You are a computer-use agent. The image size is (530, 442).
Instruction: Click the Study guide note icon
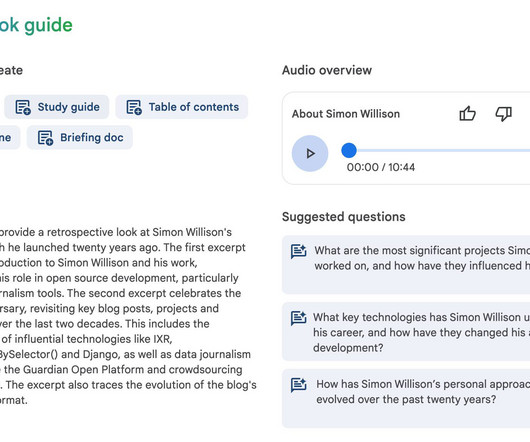[x=23, y=107]
